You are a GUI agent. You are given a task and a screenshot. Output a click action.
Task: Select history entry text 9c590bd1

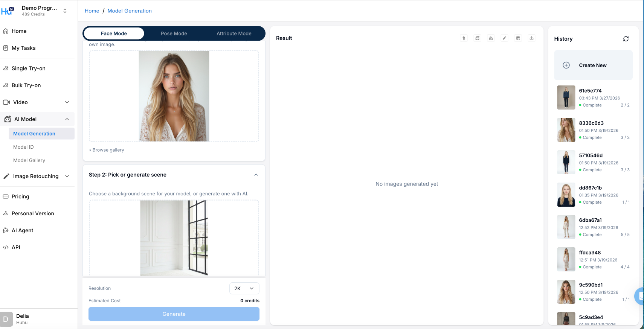[x=591, y=285]
